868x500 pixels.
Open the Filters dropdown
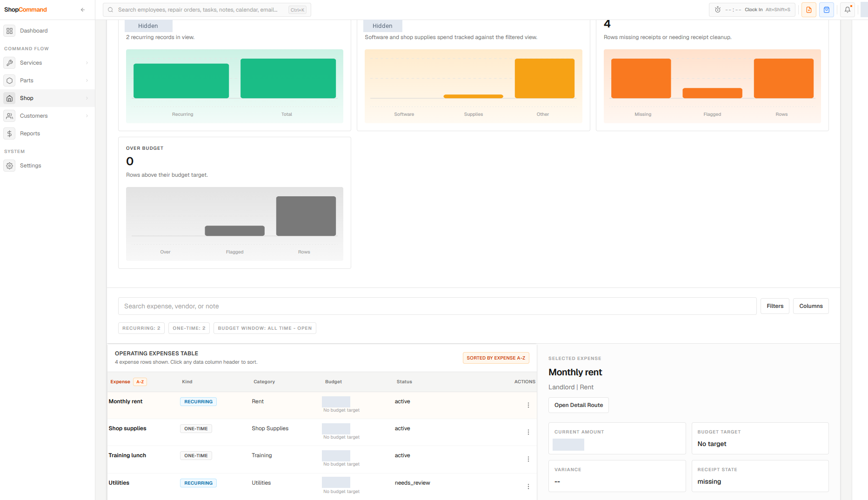tap(775, 306)
